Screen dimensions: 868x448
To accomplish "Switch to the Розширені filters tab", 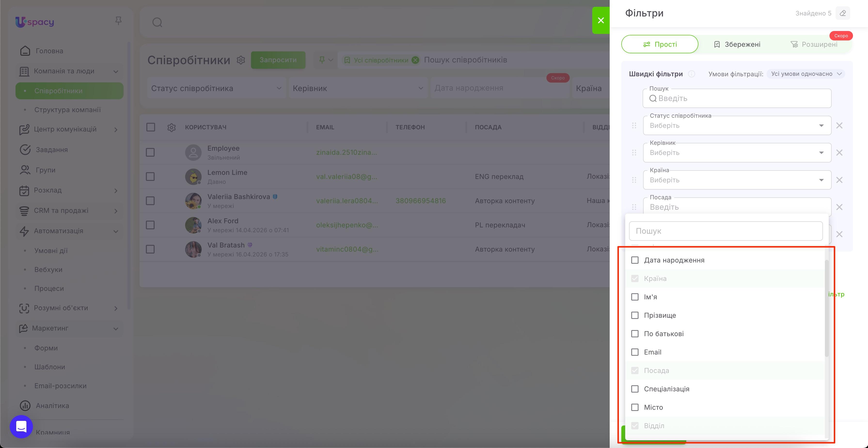I will point(814,44).
